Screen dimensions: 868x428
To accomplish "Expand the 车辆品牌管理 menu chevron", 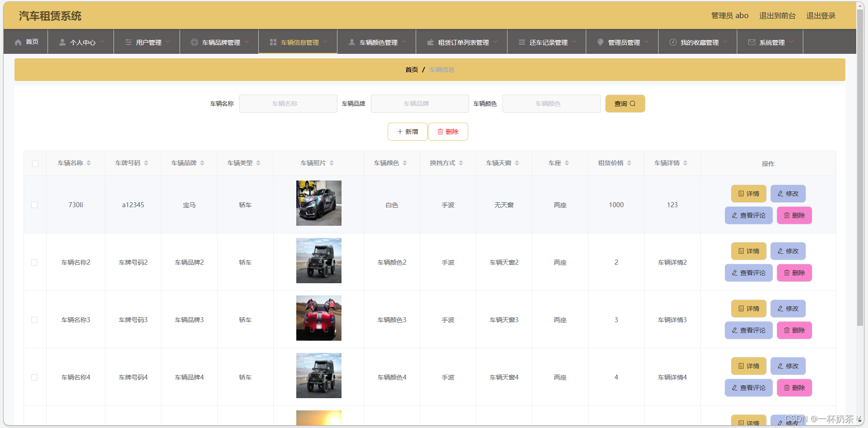I will (x=247, y=42).
